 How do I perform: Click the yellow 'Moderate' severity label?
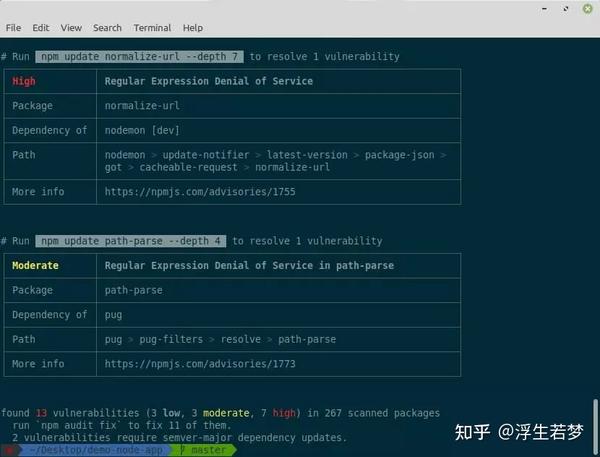tap(35, 266)
